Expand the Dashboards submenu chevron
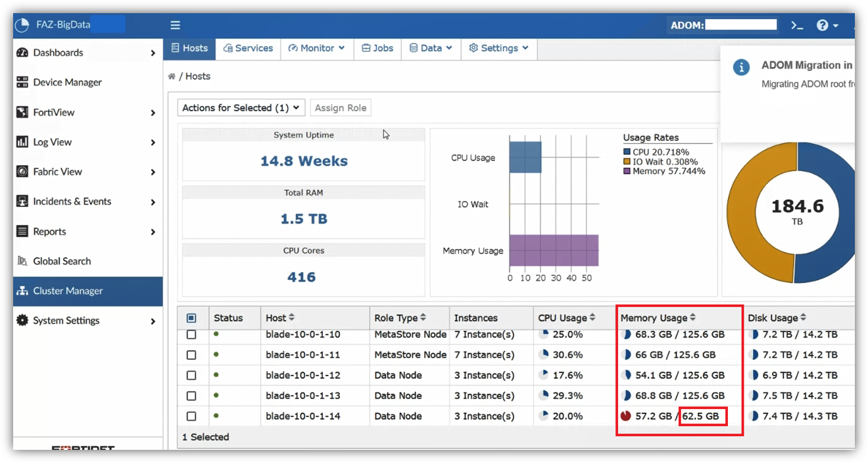This screenshot has height=463, width=868. point(153,53)
